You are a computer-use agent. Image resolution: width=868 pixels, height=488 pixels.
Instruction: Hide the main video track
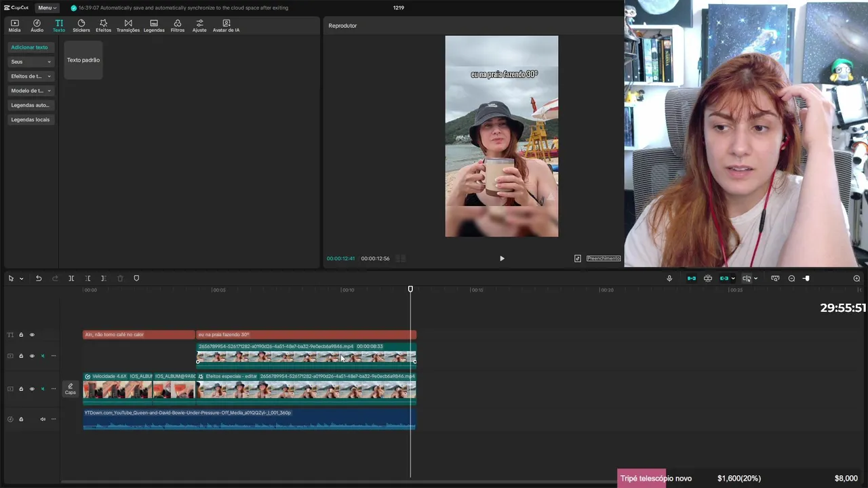[32, 389]
